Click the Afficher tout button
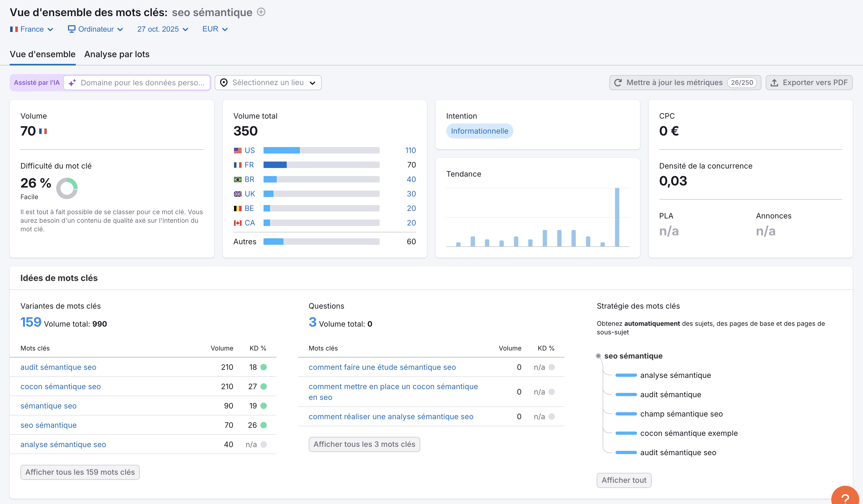Image resolution: width=863 pixels, height=504 pixels. point(624,480)
